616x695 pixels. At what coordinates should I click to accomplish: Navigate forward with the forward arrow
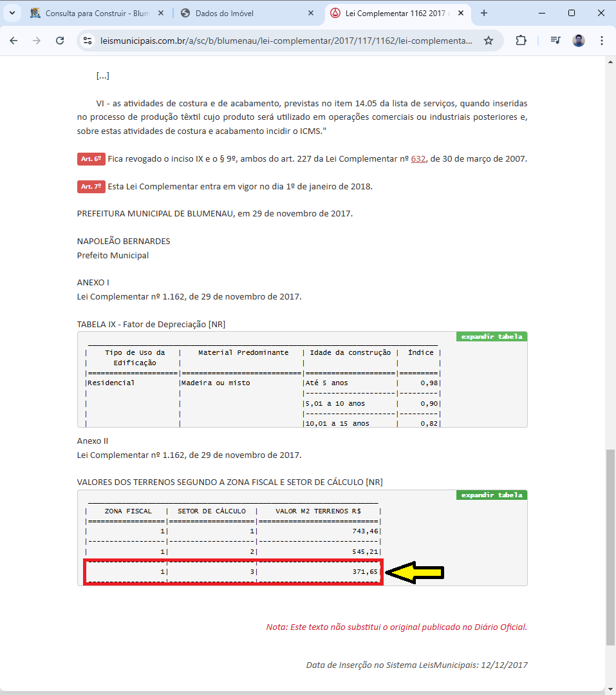tap(37, 40)
